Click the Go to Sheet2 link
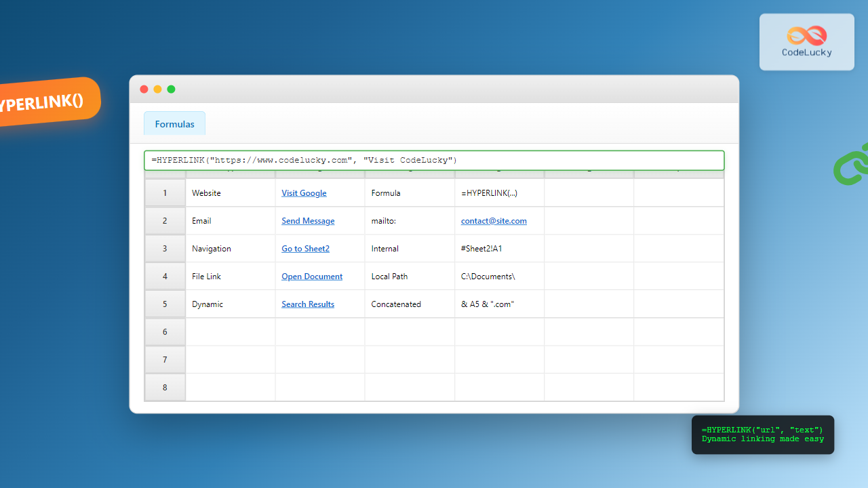Viewport: 868px width, 488px height. [x=305, y=249]
